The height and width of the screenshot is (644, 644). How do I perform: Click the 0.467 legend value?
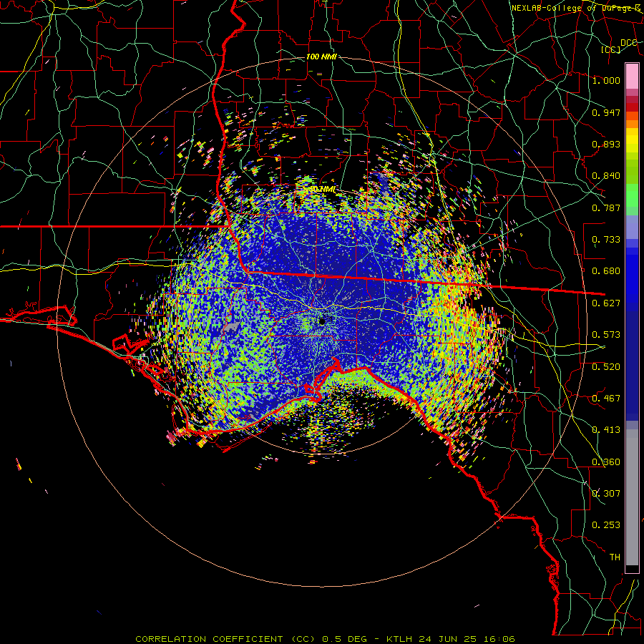point(606,398)
